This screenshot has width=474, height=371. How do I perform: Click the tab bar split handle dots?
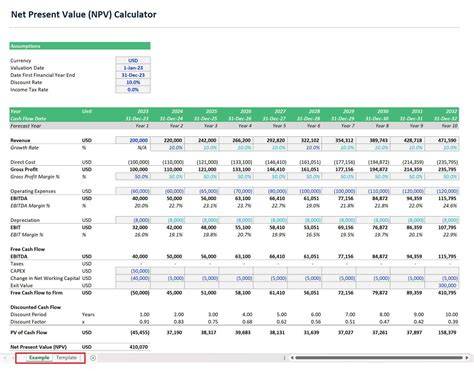[x=284, y=358]
